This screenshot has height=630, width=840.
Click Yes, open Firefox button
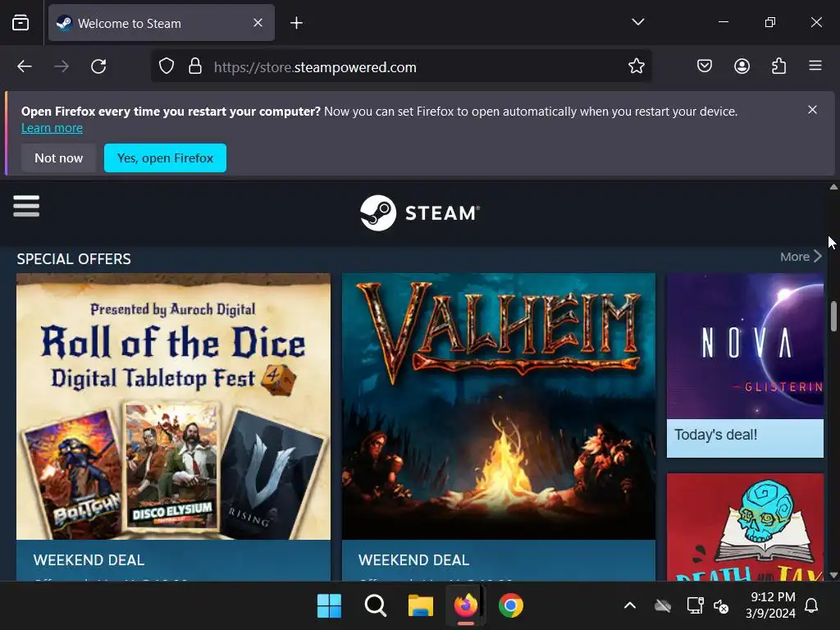click(x=165, y=158)
